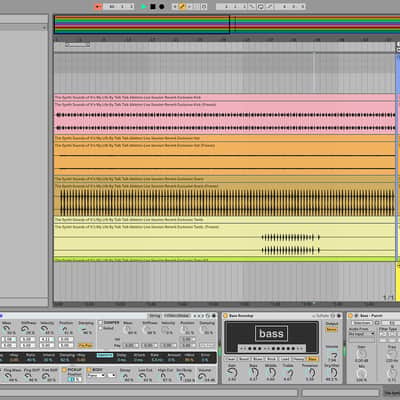Click the Mix knob in rightmost device

(x=362, y=373)
